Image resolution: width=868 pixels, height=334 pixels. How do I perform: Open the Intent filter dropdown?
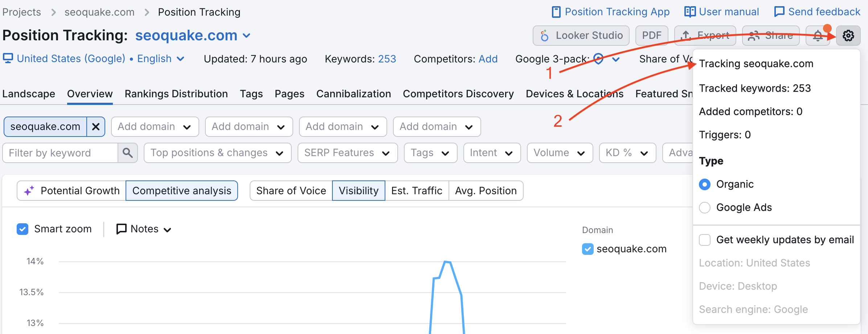coord(492,153)
